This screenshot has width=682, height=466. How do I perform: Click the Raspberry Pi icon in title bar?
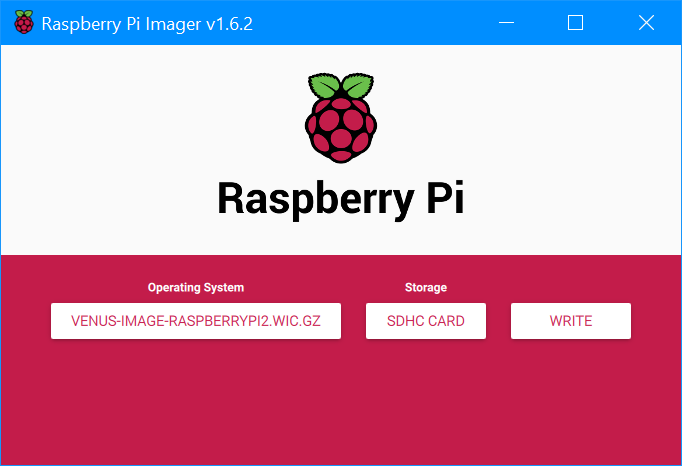pyautogui.click(x=24, y=22)
